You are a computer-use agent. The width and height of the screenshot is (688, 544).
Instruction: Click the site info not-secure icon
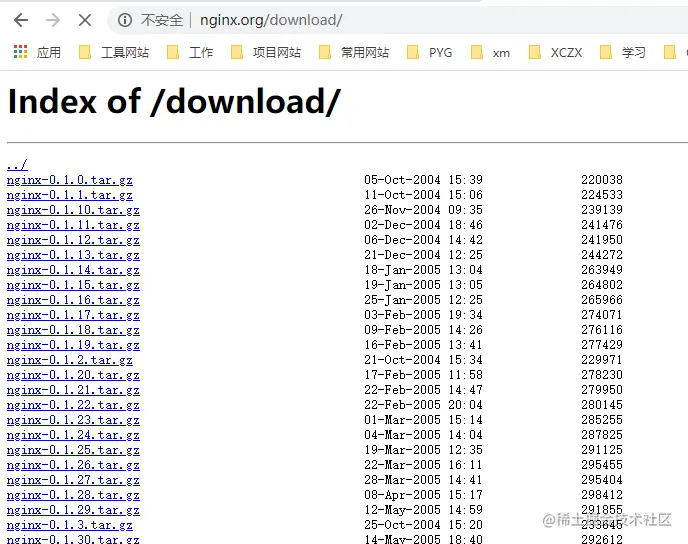pyautogui.click(x=125, y=20)
